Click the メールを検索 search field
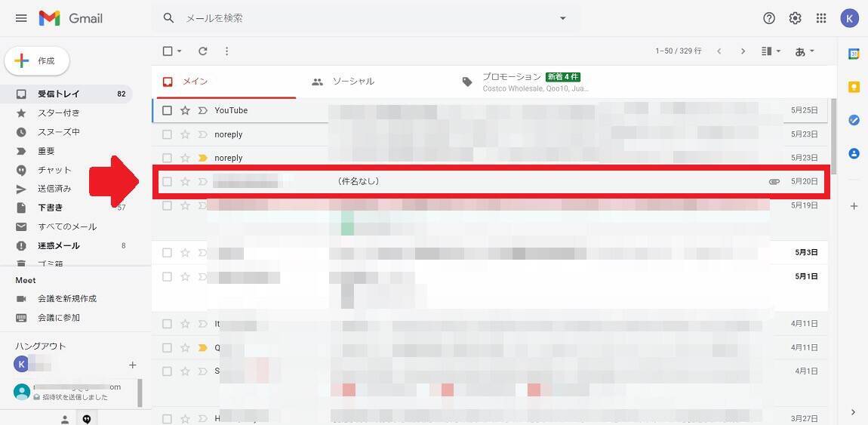Image resolution: width=868 pixels, height=425 pixels. (362, 18)
